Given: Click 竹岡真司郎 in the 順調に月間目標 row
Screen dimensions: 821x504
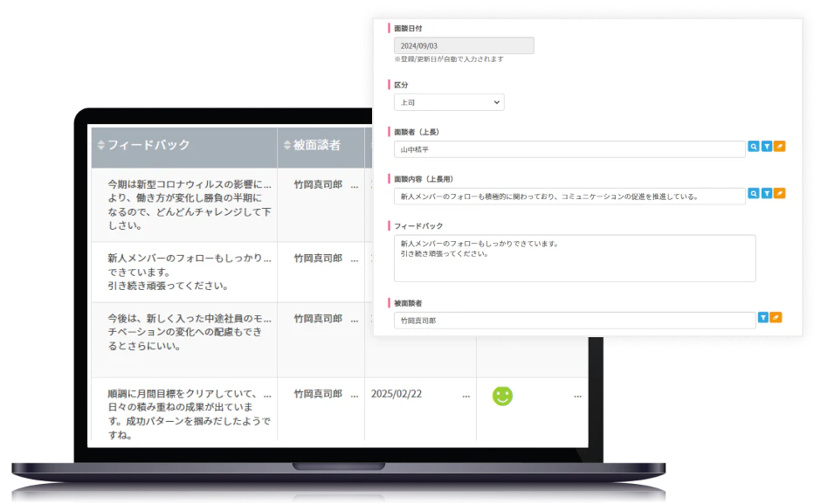Looking at the screenshot, I should click(318, 393).
